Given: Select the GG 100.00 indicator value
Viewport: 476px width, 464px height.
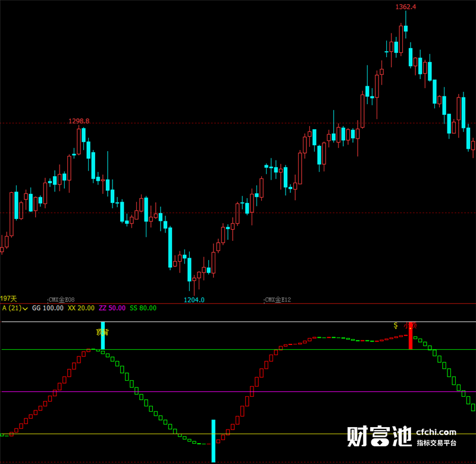Looking at the screenshot, I should pyautogui.click(x=48, y=308).
